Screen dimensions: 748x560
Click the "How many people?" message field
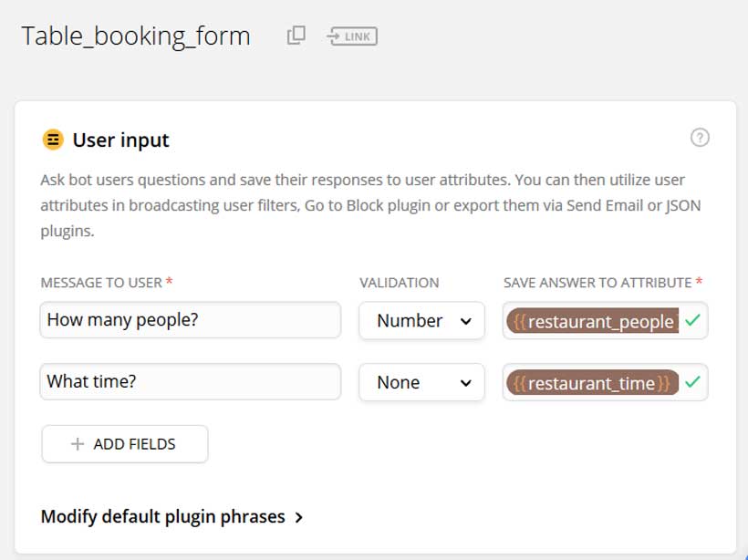coord(191,320)
